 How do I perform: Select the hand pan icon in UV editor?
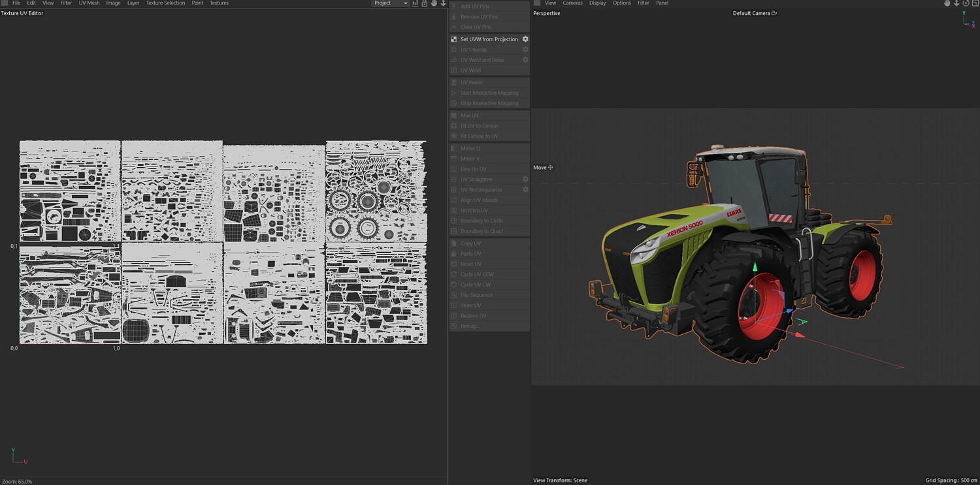tap(434, 3)
